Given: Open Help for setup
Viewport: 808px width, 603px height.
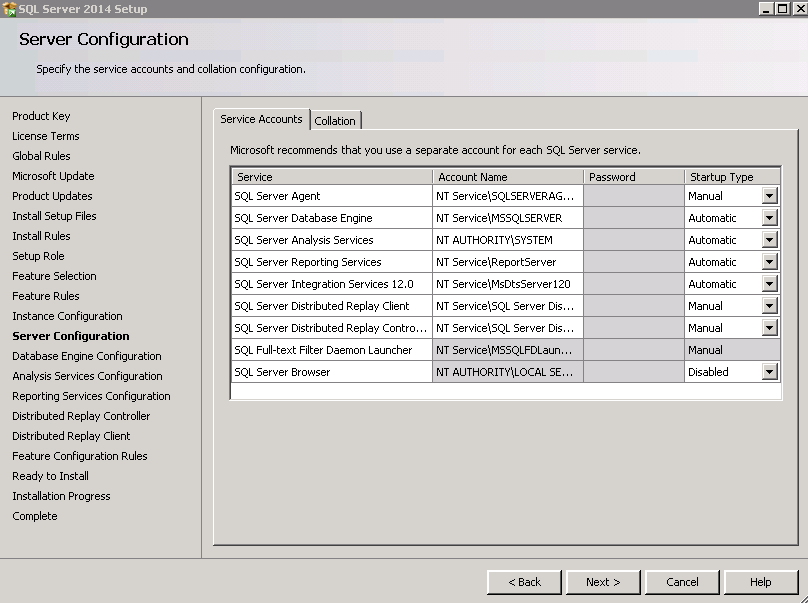Looking at the screenshot, I should coord(761,582).
